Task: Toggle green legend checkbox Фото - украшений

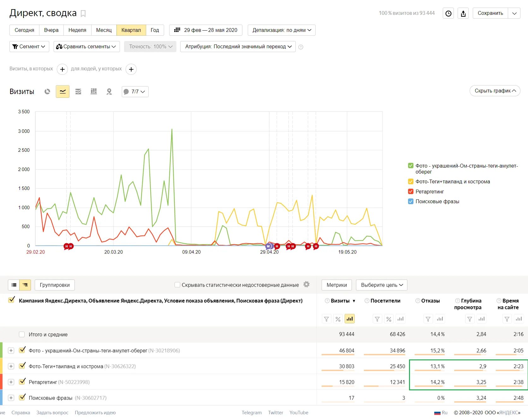Action: coord(411,166)
